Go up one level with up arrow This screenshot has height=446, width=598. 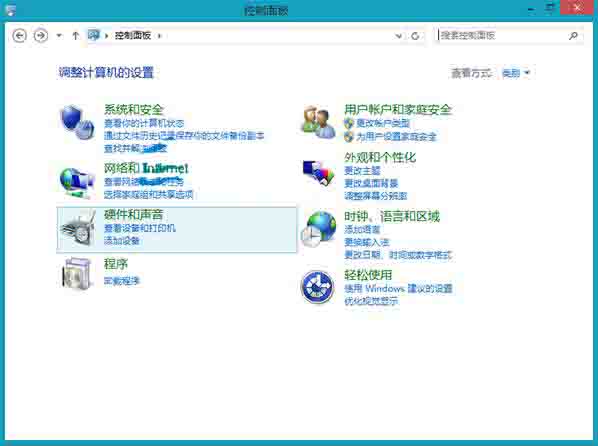pyautogui.click(x=75, y=36)
